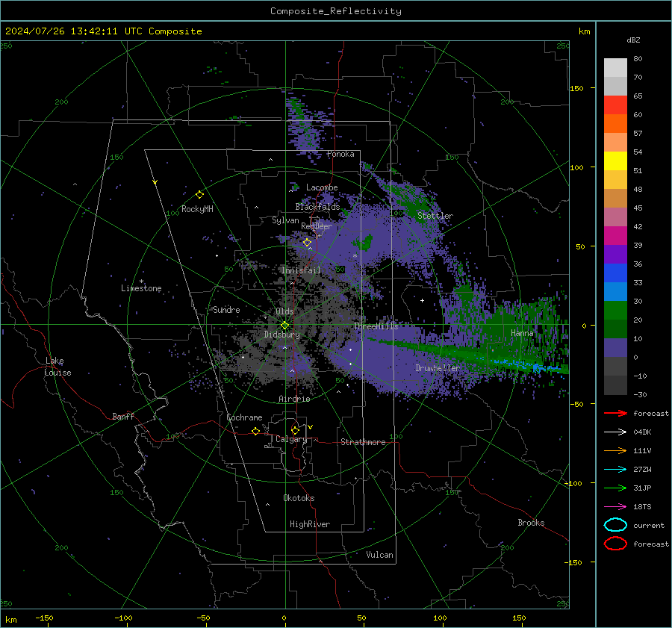Click the RockyMH label

(197, 209)
